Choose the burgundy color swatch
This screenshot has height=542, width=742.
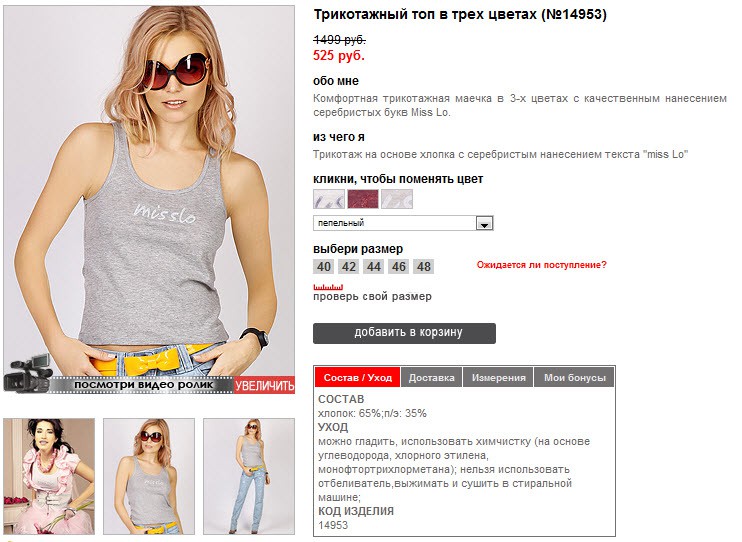pyautogui.click(x=363, y=199)
